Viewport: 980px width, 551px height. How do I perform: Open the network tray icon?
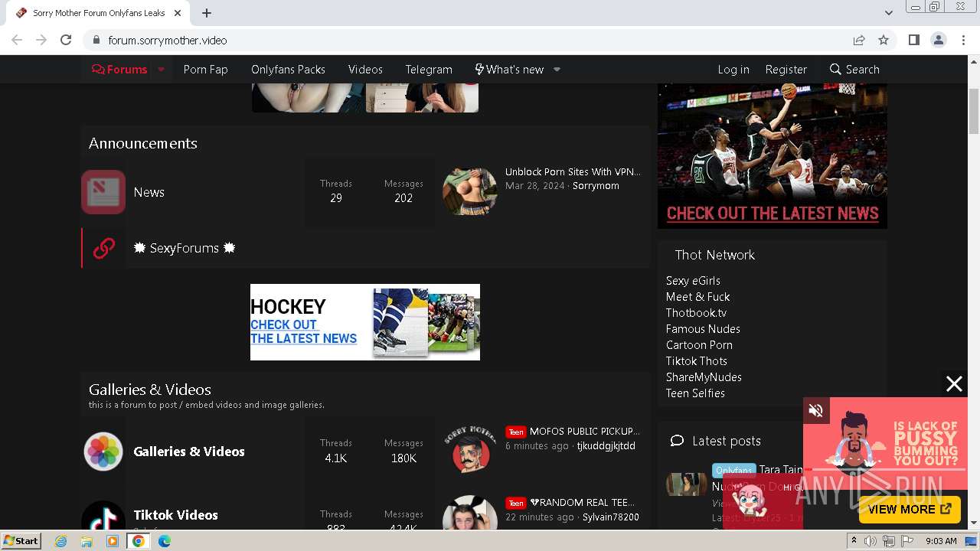tap(888, 541)
